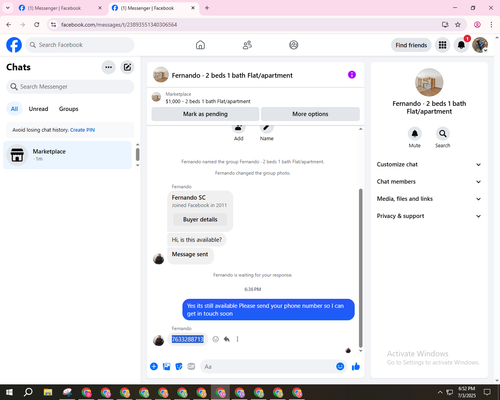This screenshot has width=500, height=400.
Task: Click Mark as pending button
Action: [x=205, y=114]
